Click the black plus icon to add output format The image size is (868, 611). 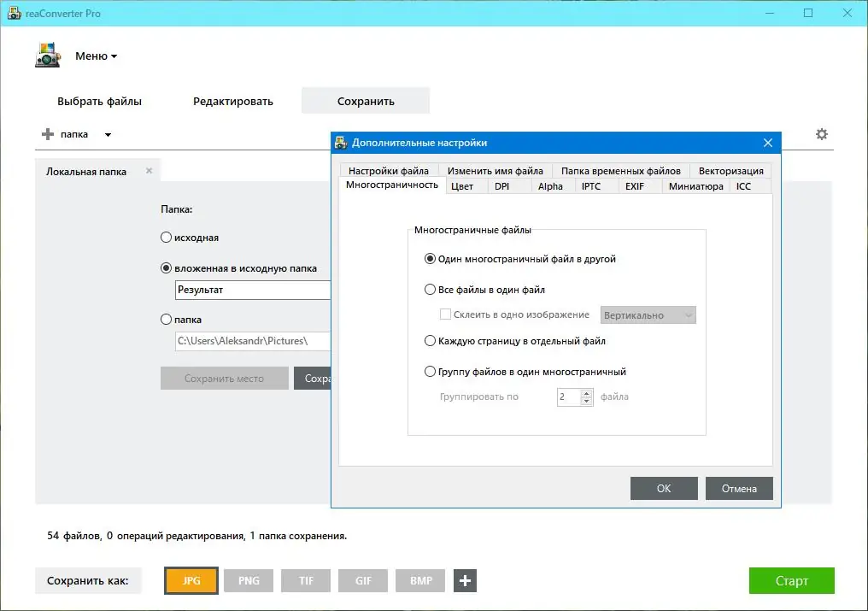(x=465, y=580)
